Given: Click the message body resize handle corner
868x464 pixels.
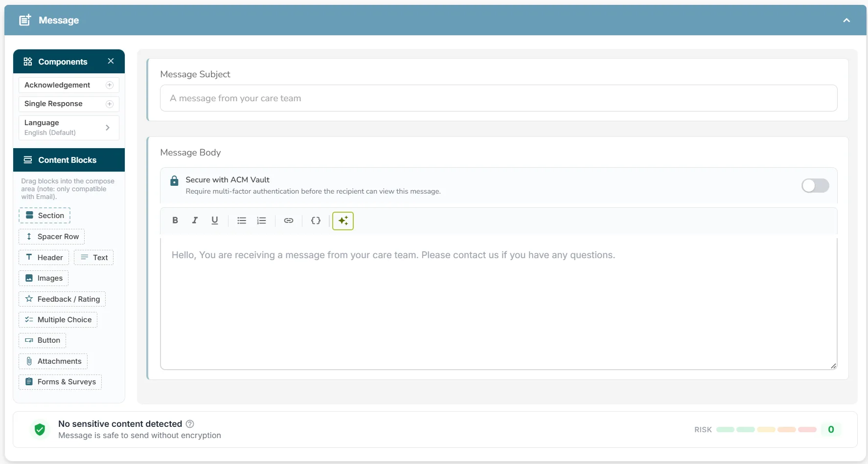Looking at the screenshot, I should pyautogui.click(x=833, y=366).
